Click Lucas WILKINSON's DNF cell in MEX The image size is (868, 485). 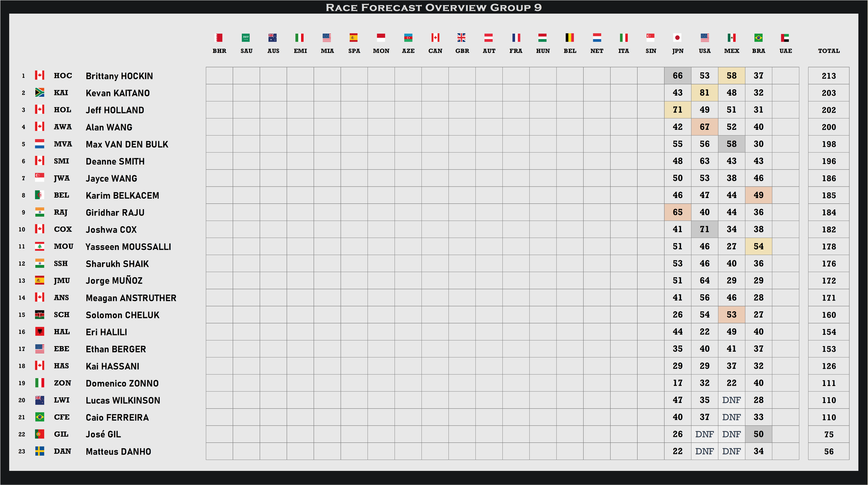pyautogui.click(x=731, y=400)
